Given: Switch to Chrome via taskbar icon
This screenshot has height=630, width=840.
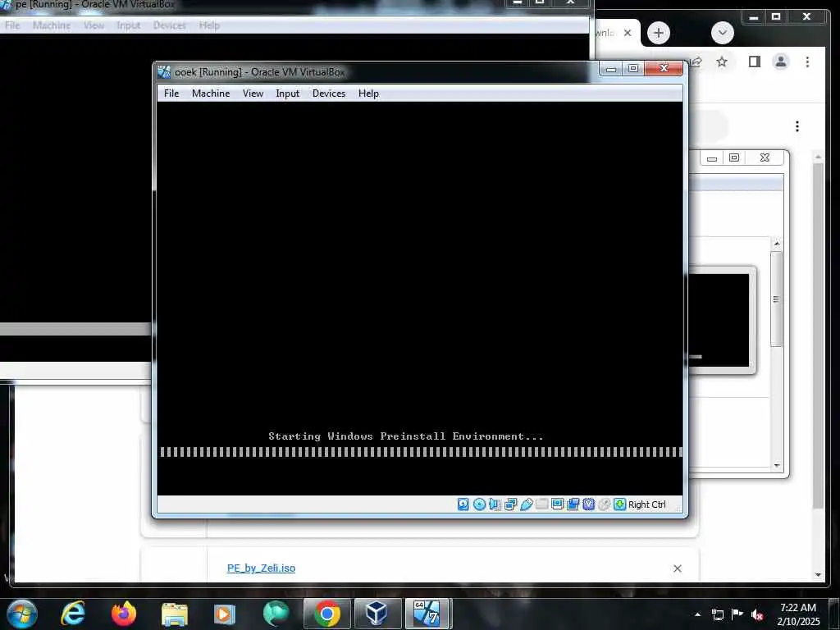Looking at the screenshot, I should (x=326, y=614).
